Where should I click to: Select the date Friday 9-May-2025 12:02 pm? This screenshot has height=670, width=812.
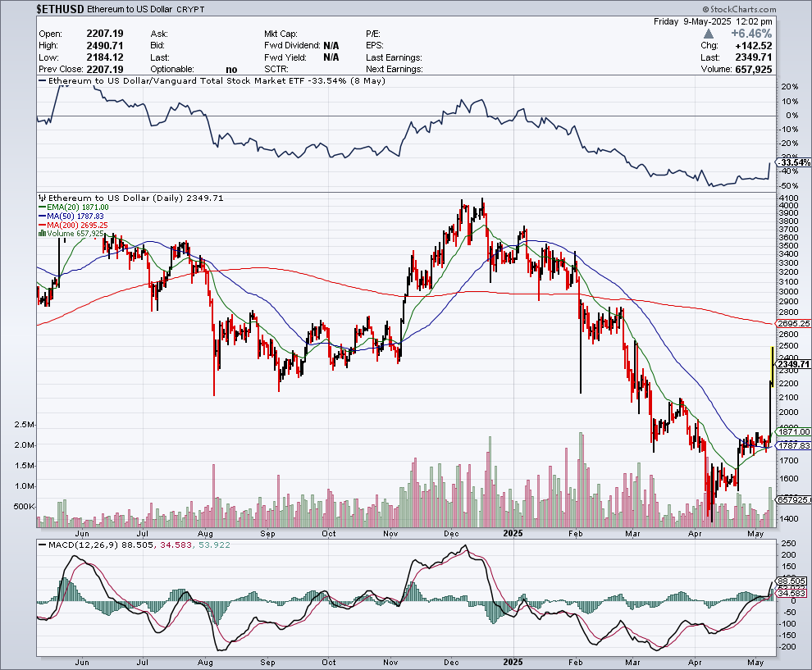coord(713,21)
